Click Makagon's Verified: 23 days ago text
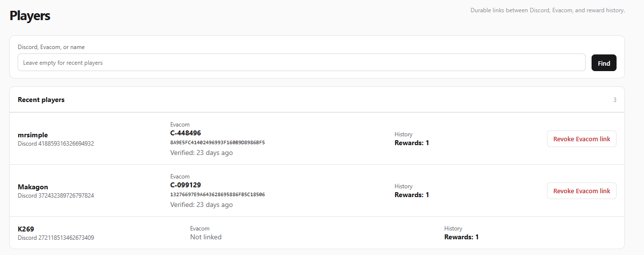644x255 pixels. [201, 204]
